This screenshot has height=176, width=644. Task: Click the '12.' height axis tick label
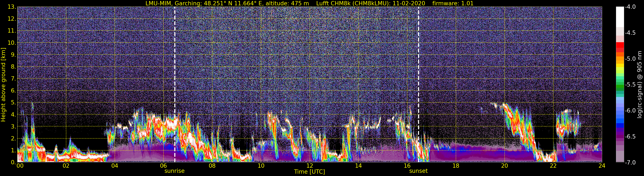coord(12,19)
